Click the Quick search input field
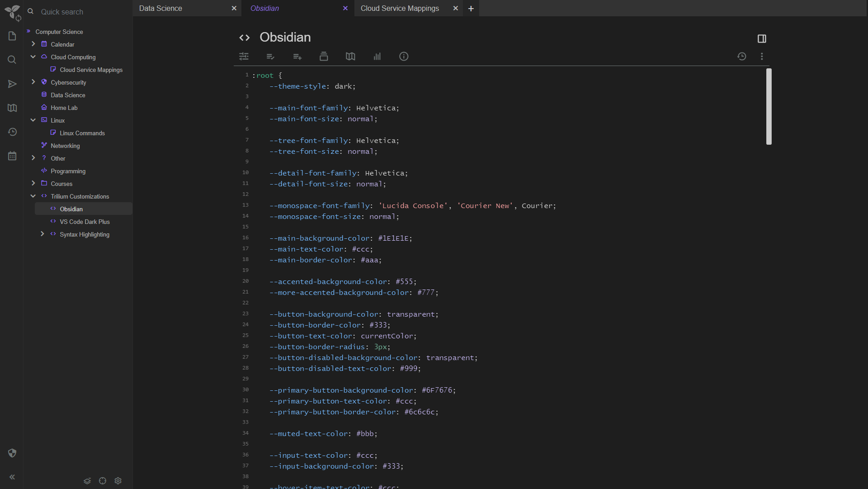This screenshot has width=868, height=489. point(84,12)
